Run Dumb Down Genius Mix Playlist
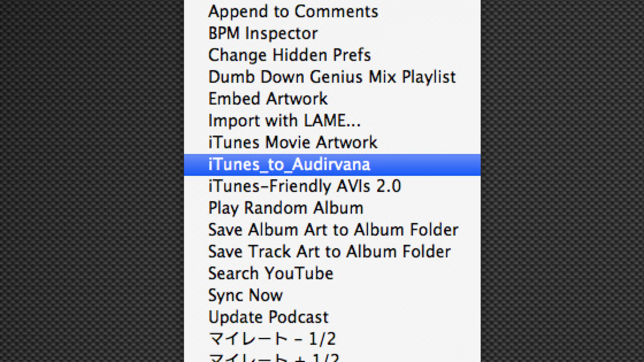The height and width of the screenshot is (362, 644). click(x=331, y=77)
